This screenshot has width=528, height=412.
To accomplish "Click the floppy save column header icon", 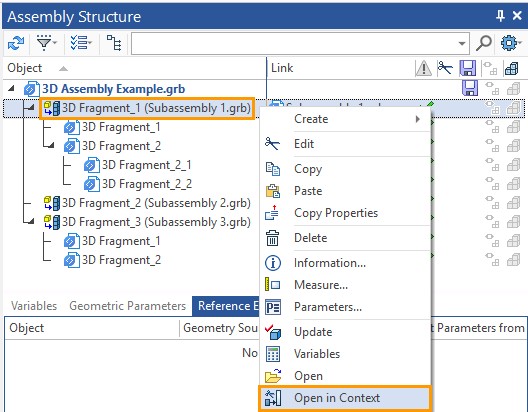I will (x=468, y=68).
